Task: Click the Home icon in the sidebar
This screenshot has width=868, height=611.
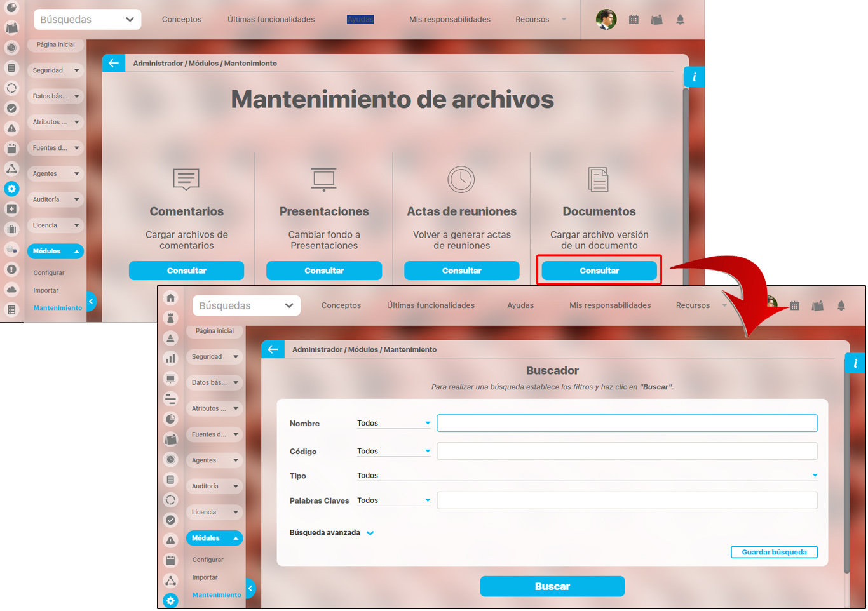Action: coord(170,298)
